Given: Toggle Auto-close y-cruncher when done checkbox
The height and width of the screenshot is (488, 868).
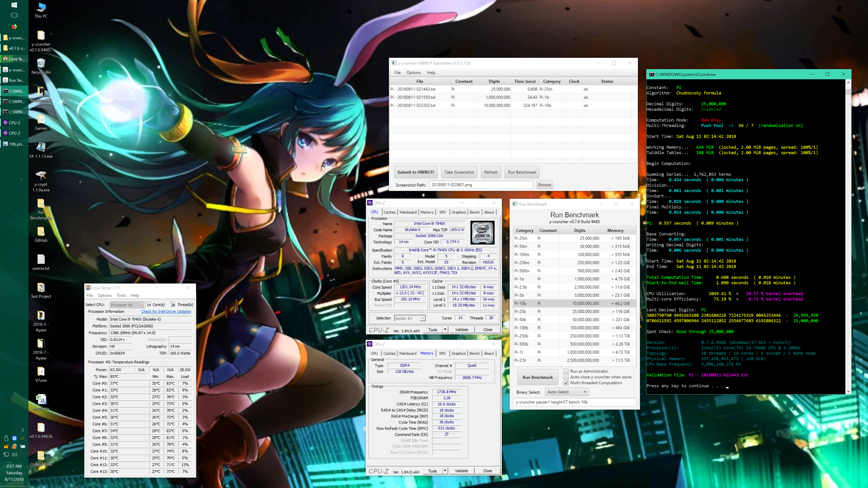Looking at the screenshot, I should pos(566,377).
